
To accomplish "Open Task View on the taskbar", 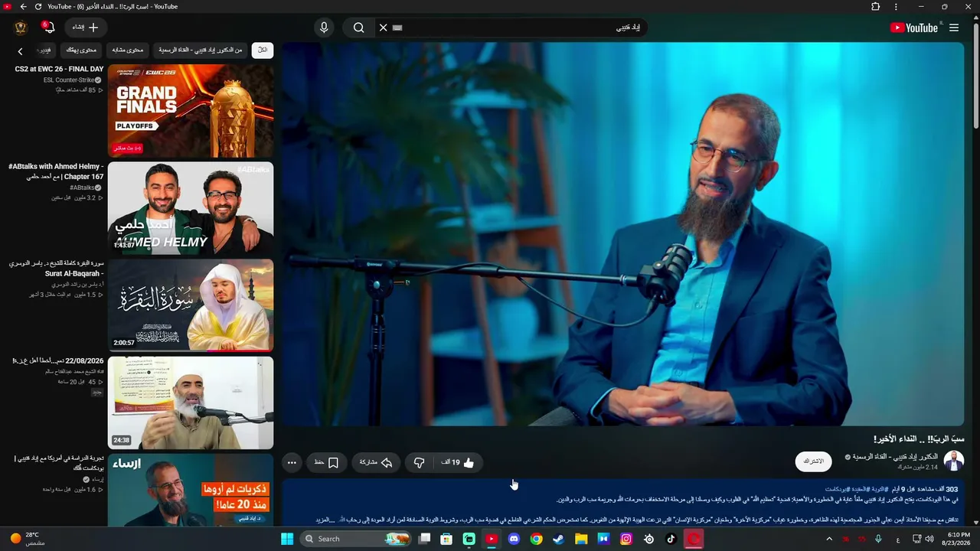I will (424, 539).
